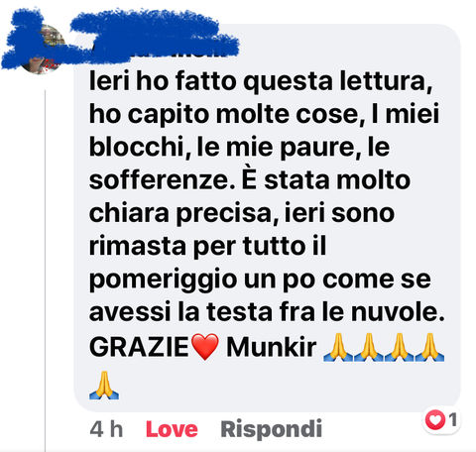
Task: Open the commenter's scribbled profile avatar
Action: pos(43,50)
